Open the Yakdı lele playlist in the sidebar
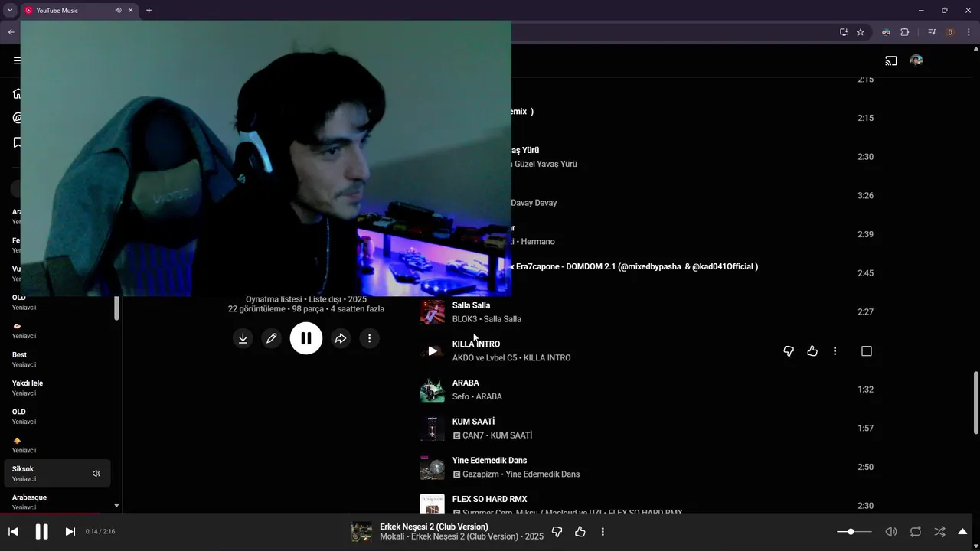The image size is (980, 551). tap(57, 388)
